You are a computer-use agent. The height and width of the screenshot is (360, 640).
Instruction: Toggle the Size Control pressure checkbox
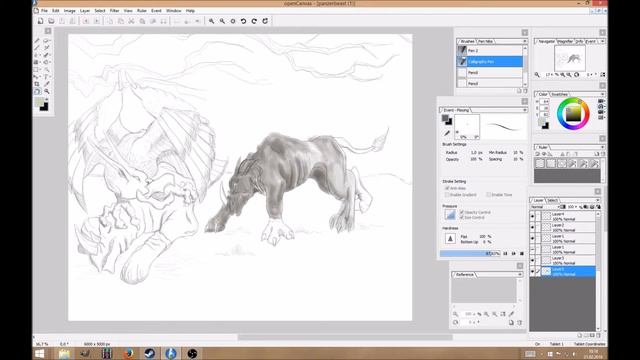(462, 218)
